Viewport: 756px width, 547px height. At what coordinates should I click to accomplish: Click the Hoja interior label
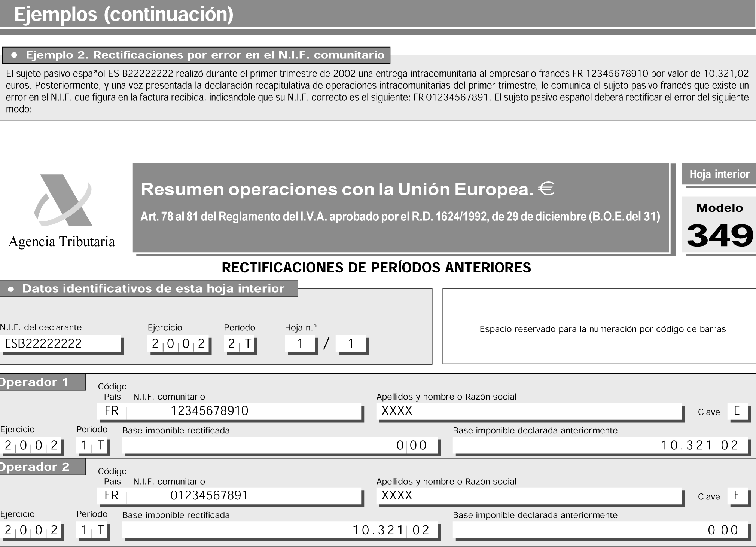pos(719,174)
